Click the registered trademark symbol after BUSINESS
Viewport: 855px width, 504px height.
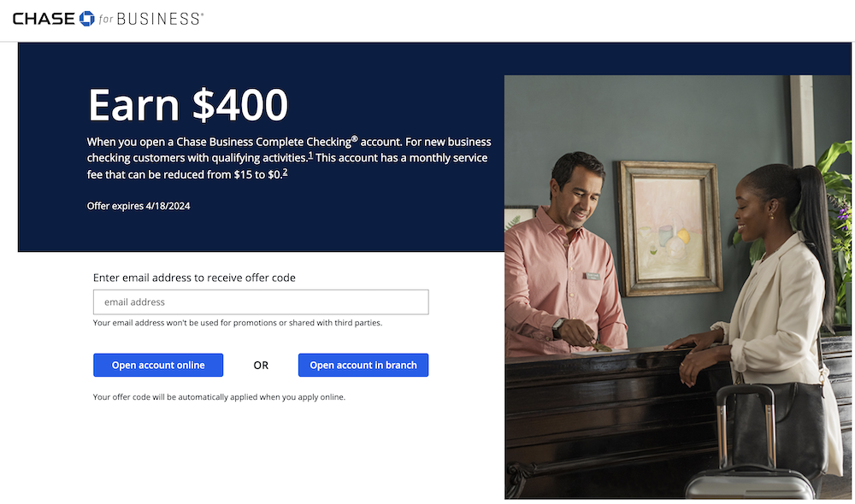(201, 14)
